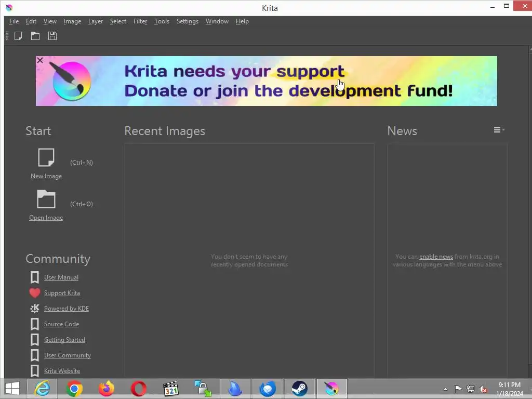Click the Source Code bookmark icon
The width and height of the screenshot is (532, 399).
point(35,324)
